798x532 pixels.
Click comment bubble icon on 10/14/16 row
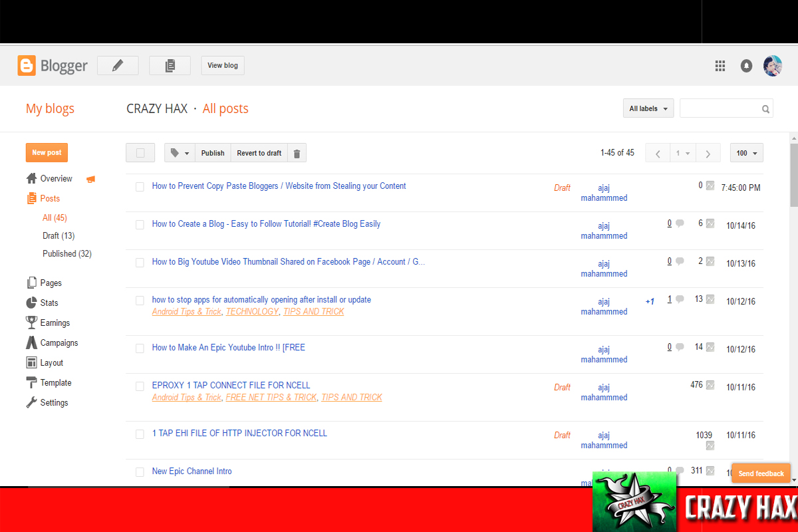point(680,224)
